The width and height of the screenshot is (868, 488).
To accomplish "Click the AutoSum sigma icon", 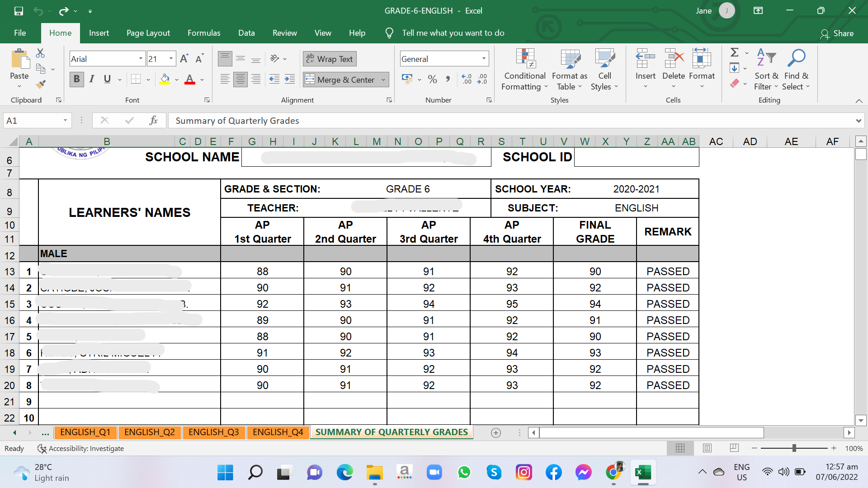I will click(735, 53).
